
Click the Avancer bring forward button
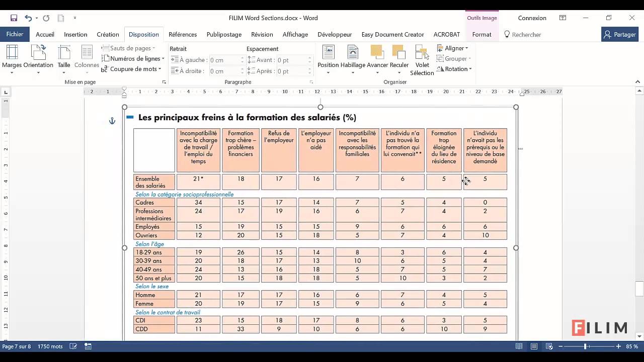(x=377, y=60)
